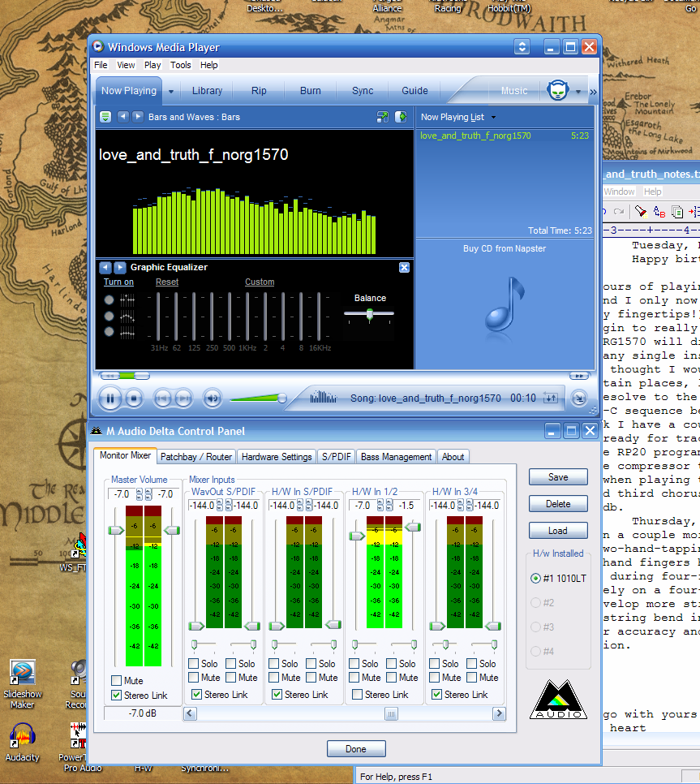Viewport: 700px width, 784px height.
Task: Click the M Audio Delta Control Panel title icon
Action: (97, 431)
